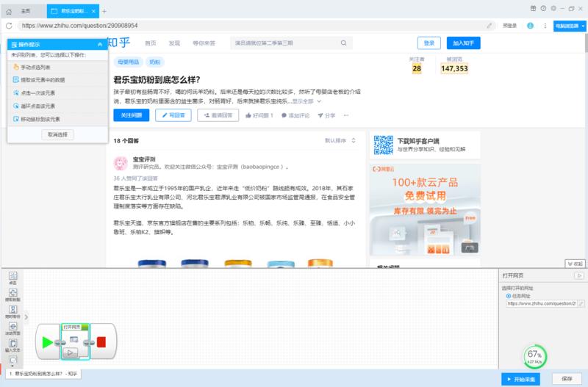This screenshot has width=588, height=387.
Task: Click the run icon in 打开网页 panel header
Action: (x=579, y=275)
